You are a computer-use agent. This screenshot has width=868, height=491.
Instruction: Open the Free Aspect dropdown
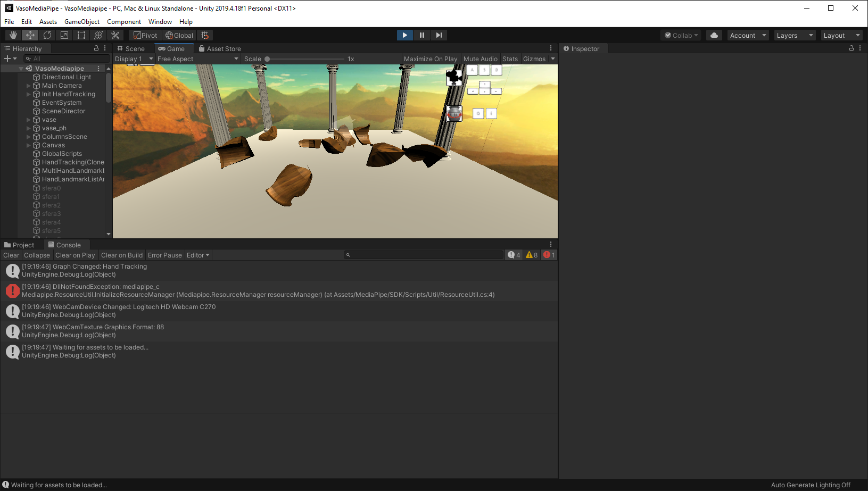click(198, 59)
